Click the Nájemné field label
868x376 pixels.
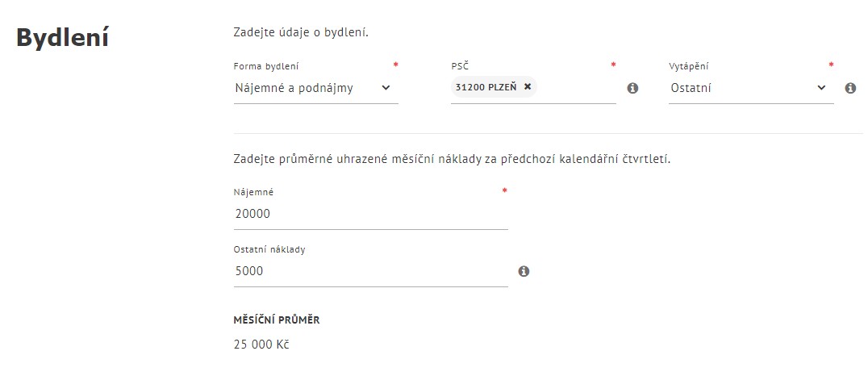[253, 192]
